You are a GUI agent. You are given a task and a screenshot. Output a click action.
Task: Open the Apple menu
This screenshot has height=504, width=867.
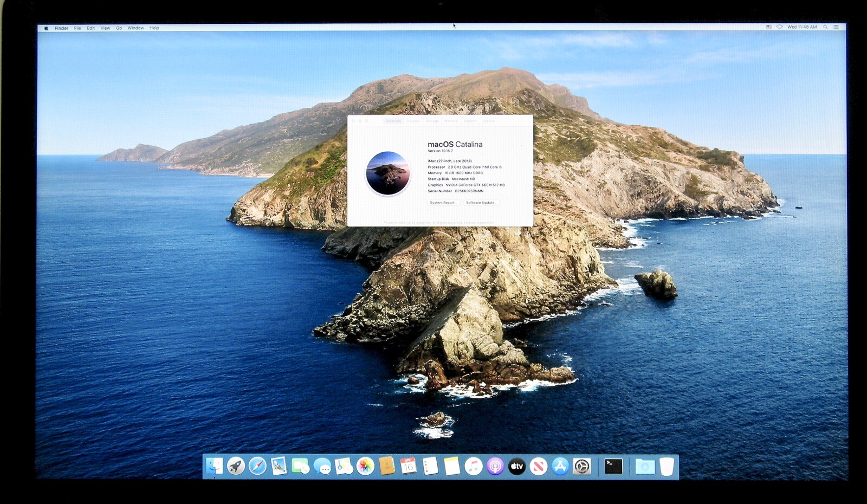[x=46, y=28]
